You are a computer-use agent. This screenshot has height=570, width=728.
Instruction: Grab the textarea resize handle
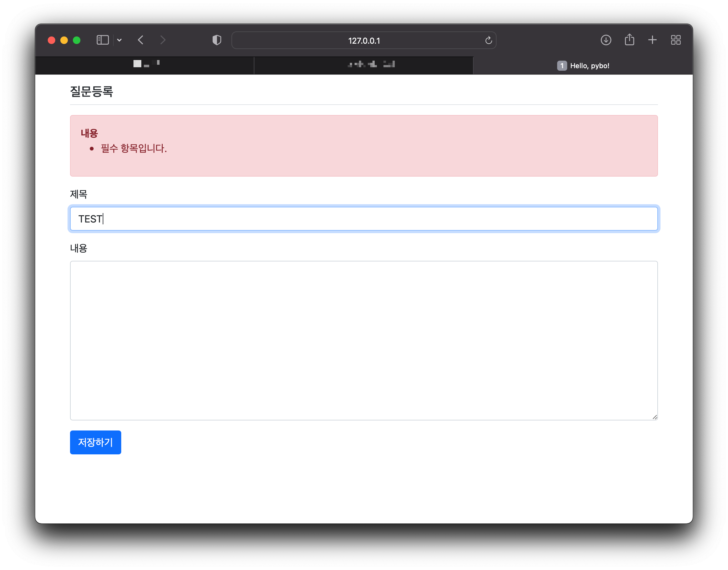pyautogui.click(x=655, y=417)
